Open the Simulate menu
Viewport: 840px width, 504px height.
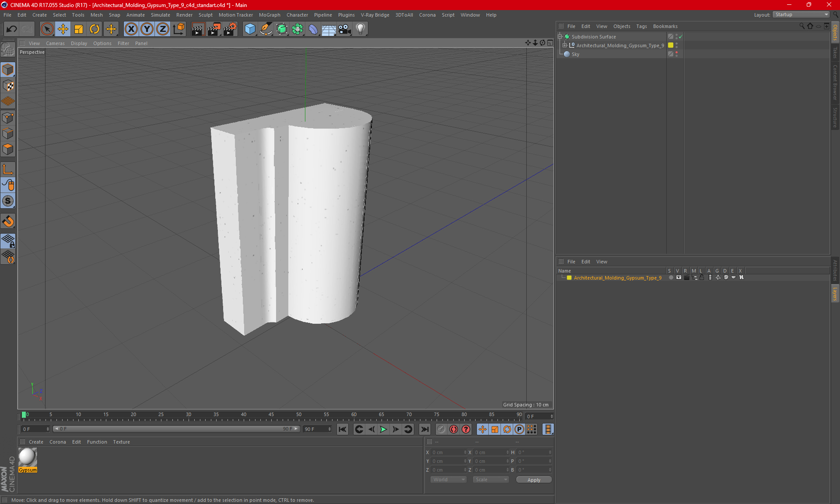(x=161, y=15)
